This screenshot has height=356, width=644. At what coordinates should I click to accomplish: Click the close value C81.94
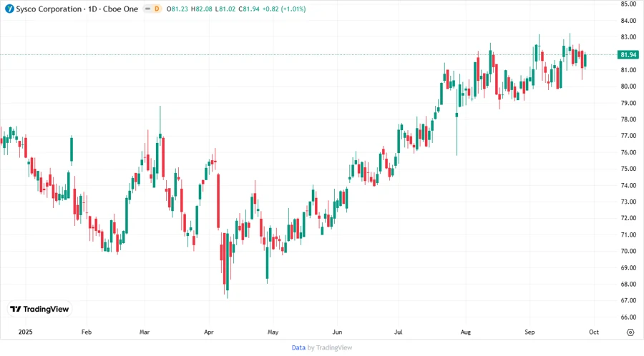coord(249,9)
